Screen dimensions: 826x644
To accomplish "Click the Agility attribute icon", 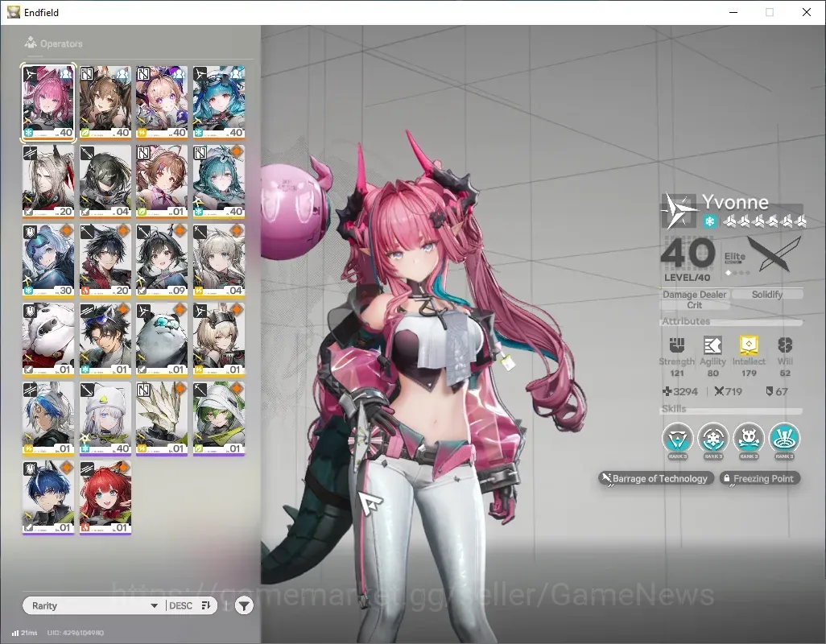I will [712, 345].
